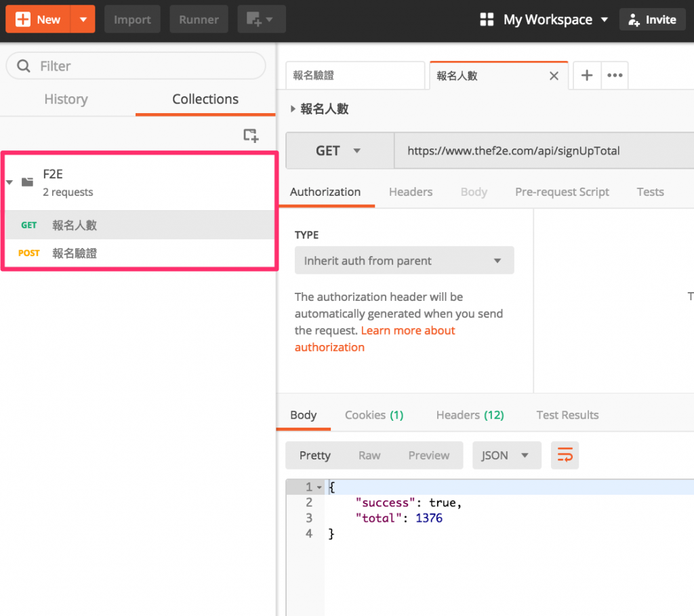Click the "2 requests" label under F2E
This screenshot has width=694, height=616.
pos(68,192)
